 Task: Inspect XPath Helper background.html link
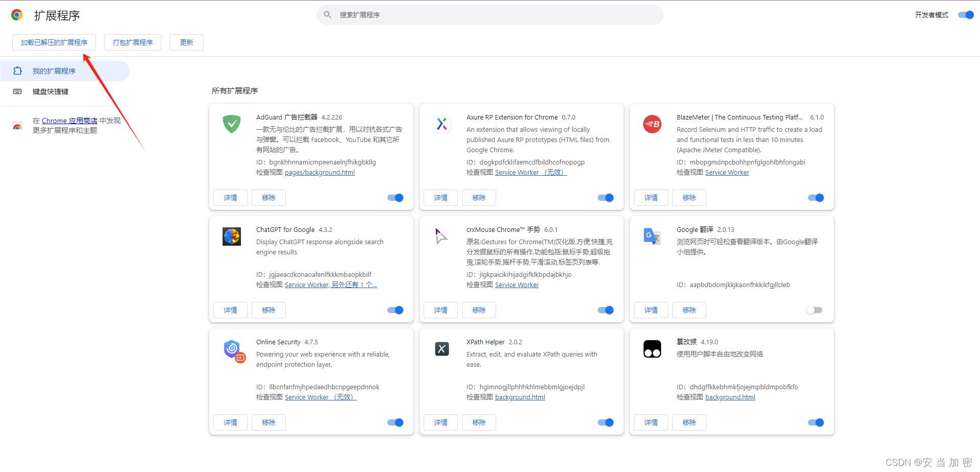(x=520, y=397)
